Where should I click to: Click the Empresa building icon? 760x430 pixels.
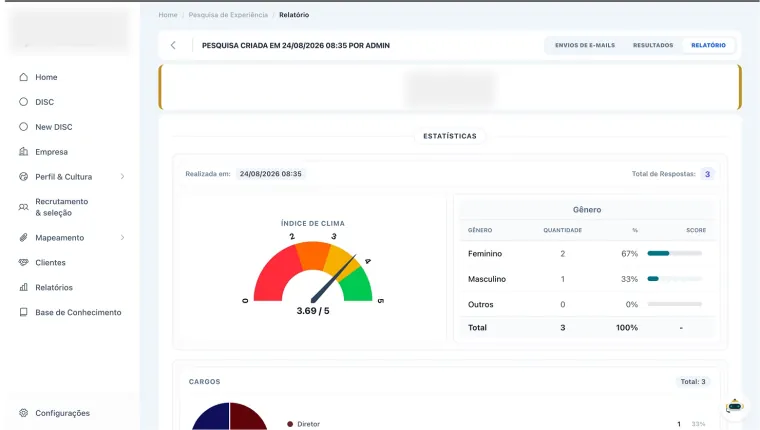[23, 152]
